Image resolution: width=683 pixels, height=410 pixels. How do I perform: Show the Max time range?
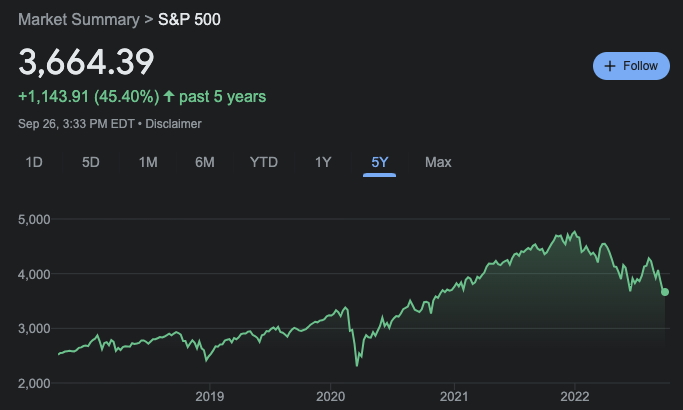[438, 162]
